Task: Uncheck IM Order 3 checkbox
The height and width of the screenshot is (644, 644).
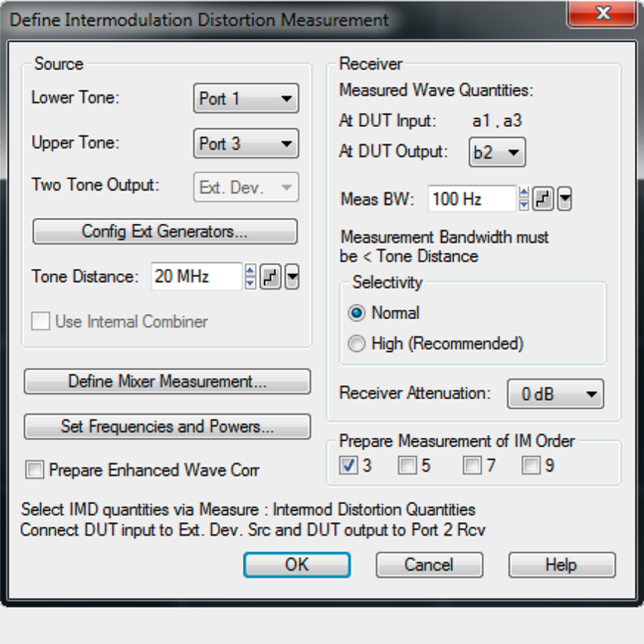Action: (x=348, y=465)
